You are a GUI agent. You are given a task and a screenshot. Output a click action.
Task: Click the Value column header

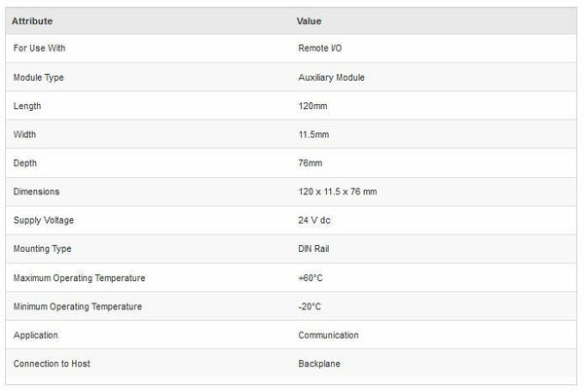pos(309,20)
